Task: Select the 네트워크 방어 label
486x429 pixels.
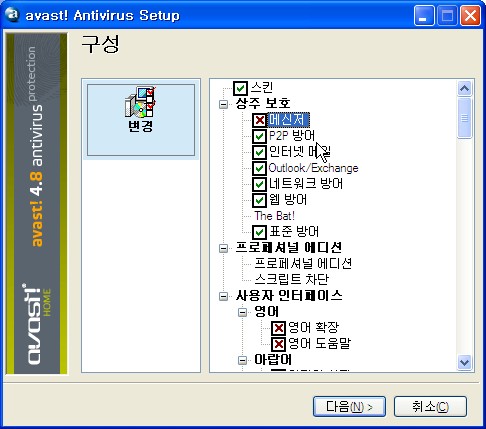Action: tap(306, 184)
